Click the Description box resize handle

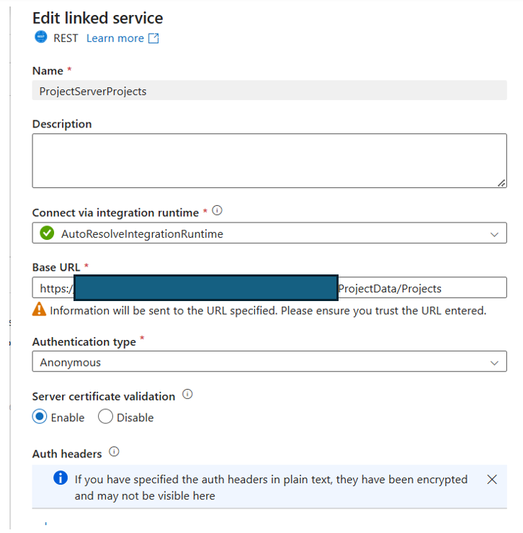coord(502,183)
